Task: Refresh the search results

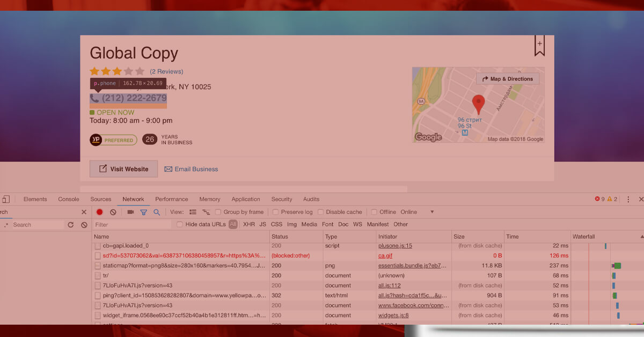Action: click(70, 225)
